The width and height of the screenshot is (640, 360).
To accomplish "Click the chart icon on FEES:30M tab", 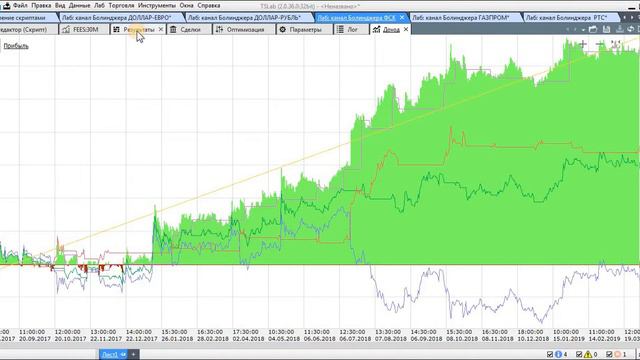I will pos(66,29).
